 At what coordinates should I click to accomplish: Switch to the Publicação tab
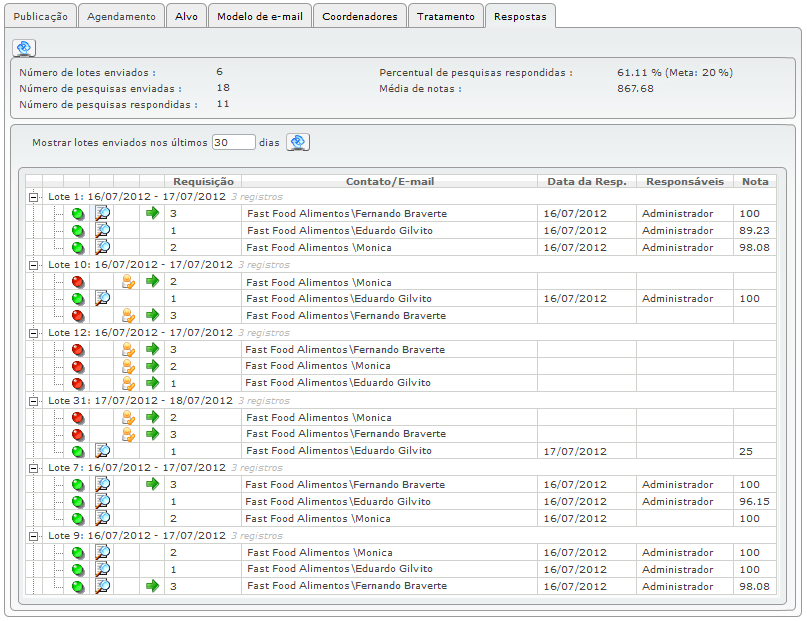39,17
